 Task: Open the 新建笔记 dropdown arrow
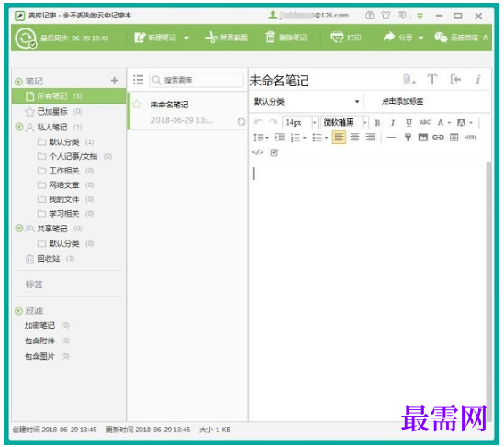click(x=186, y=38)
